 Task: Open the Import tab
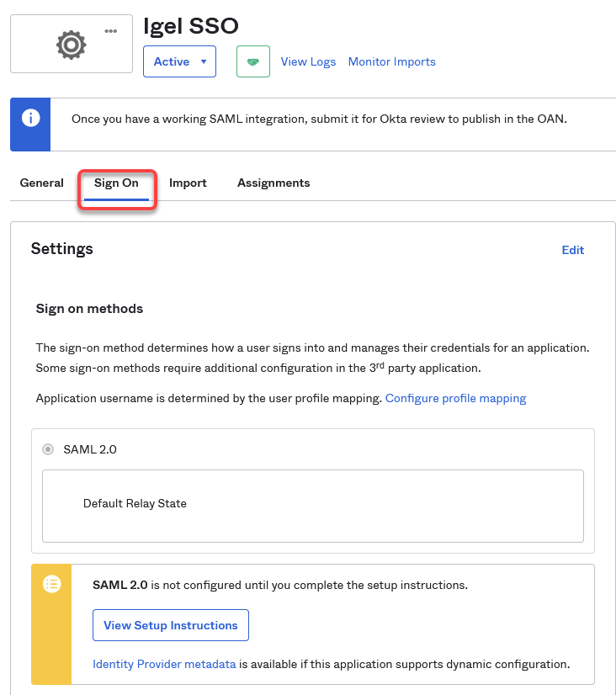click(188, 183)
